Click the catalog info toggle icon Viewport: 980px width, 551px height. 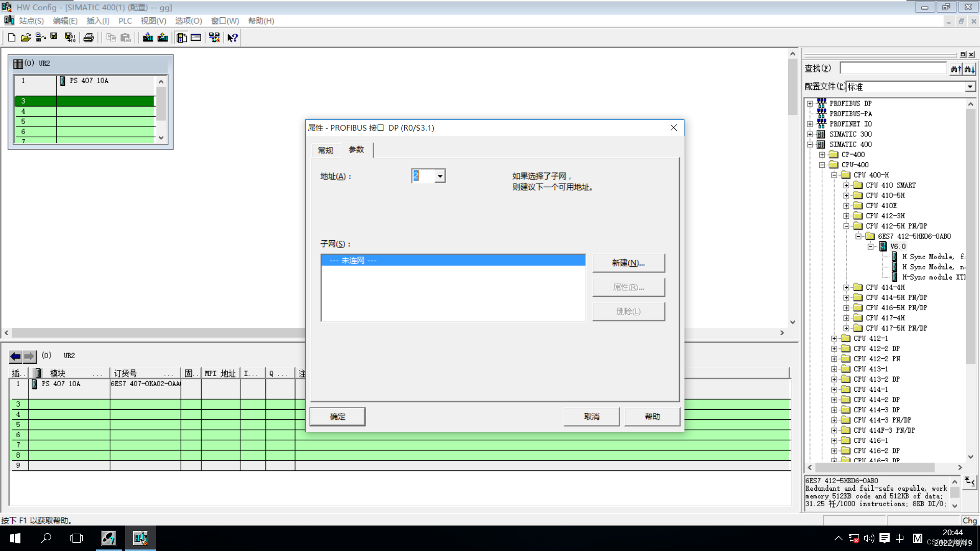[x=970, y=481]
